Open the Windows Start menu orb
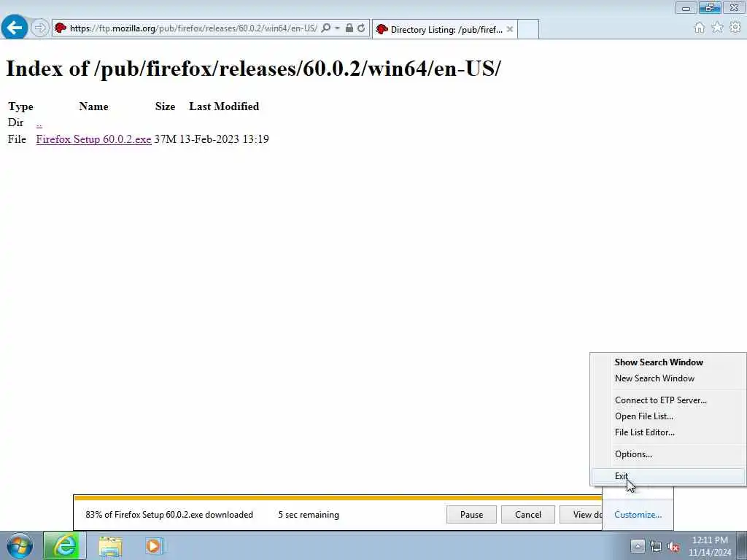This screenshot has width=747, height=560. pos(20,545)
